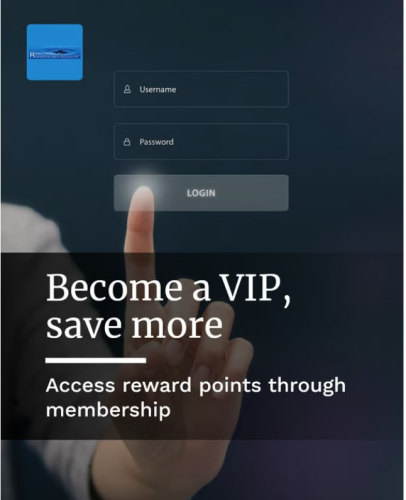Focus the Password input field
Viewport: 406px width, 500px height.
point(201,142)
